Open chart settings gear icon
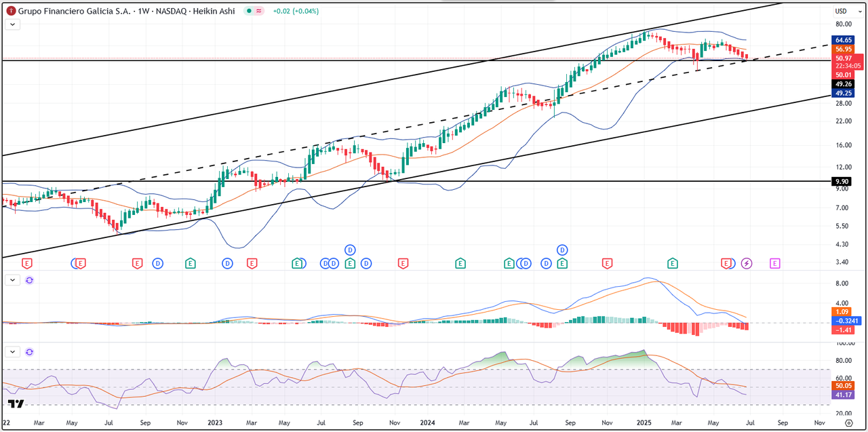 [848, 422]
